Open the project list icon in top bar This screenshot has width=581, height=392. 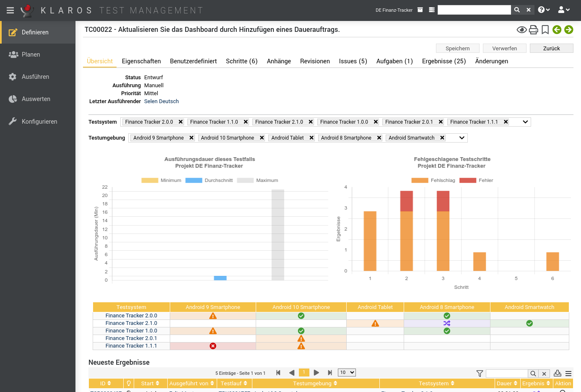(432, 10)
